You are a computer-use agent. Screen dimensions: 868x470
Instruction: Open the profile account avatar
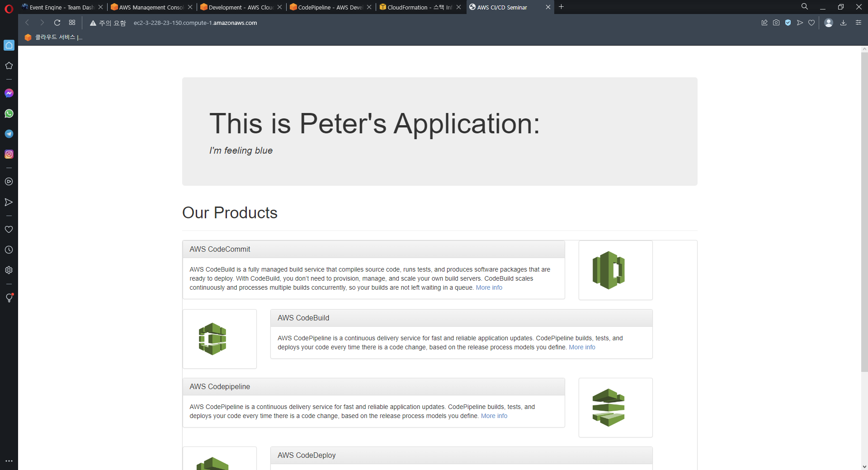(x=829, y=23)
